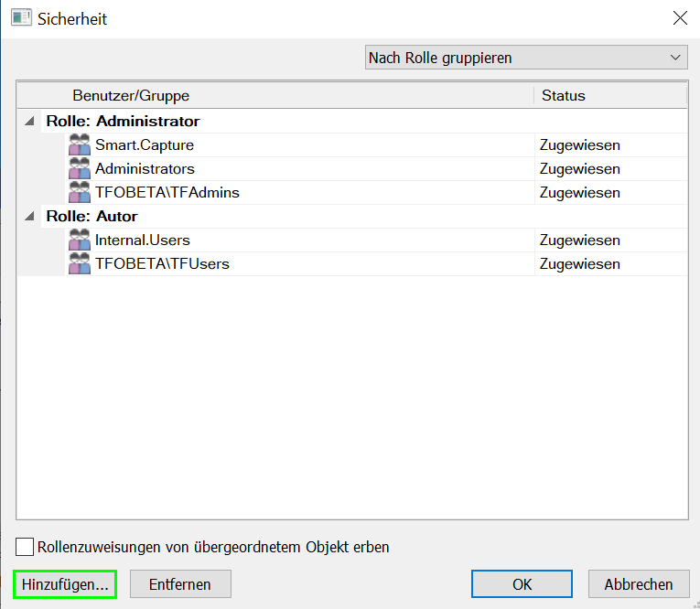Confirm with the OK button
The height and width of the screenshot is (609, 700).
522,584
